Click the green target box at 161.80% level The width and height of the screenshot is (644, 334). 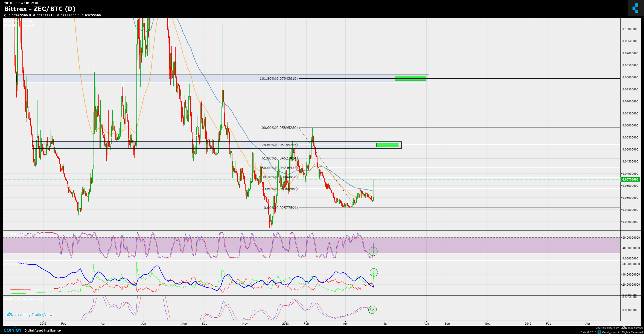point(410,78)
